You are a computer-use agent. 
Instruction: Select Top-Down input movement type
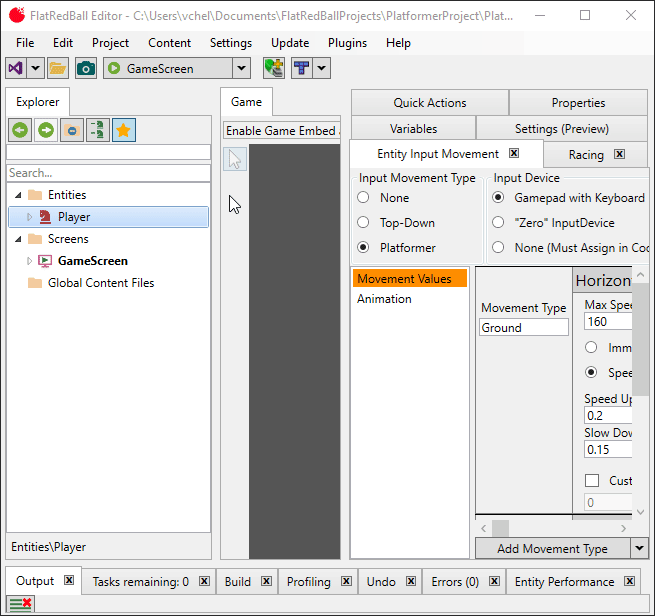coord(363,223)
